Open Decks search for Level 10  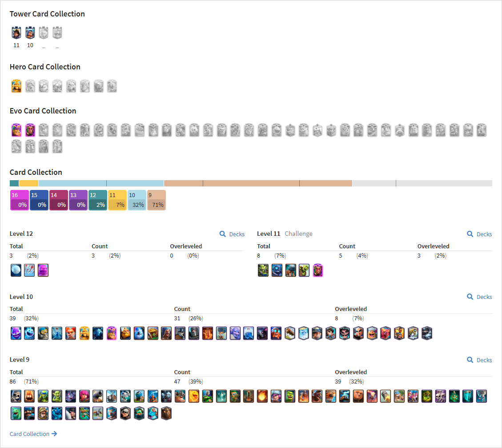click(479, 297)
